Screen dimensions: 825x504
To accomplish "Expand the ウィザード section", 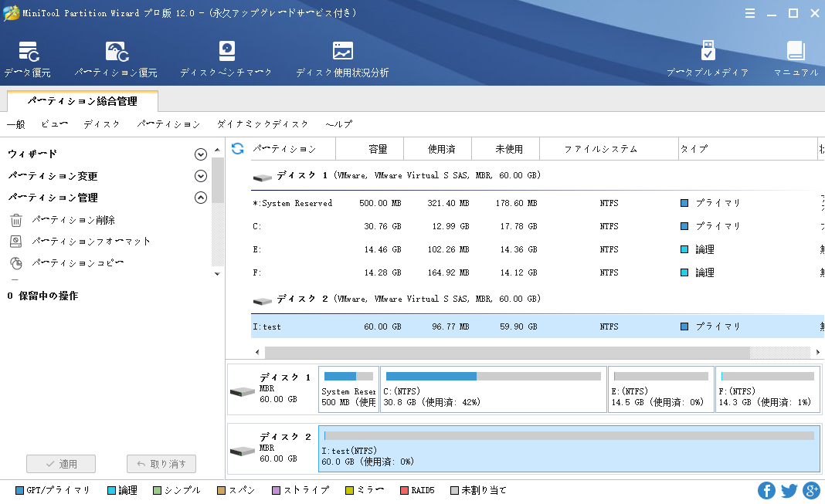I will pyautogui.click(x=201, y=154).
